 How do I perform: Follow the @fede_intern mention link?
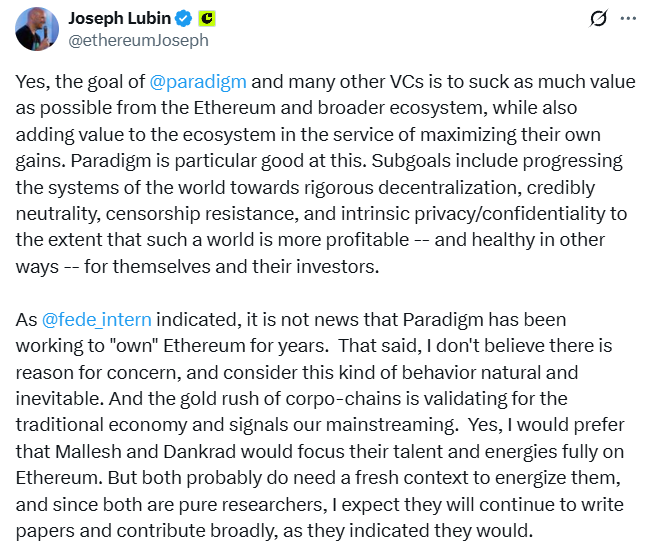pyautogui.click(x=97, y=320)
